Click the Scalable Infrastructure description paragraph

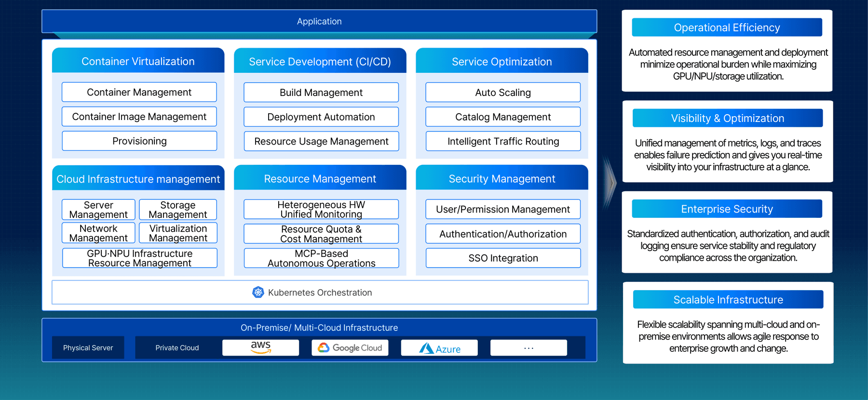(x=728, y=336)
